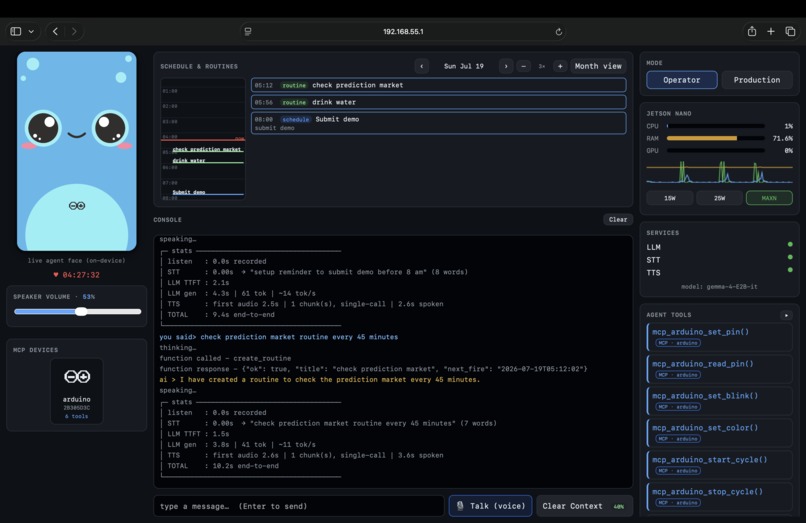Open the browser Share icon
The image size is (806, 523).
click(752, 31)
